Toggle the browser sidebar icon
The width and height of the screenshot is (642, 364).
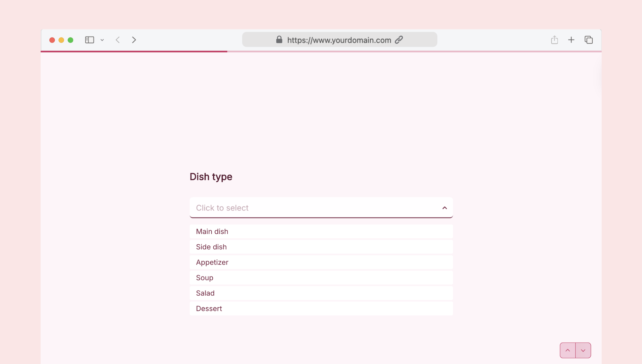pos(89,40)
